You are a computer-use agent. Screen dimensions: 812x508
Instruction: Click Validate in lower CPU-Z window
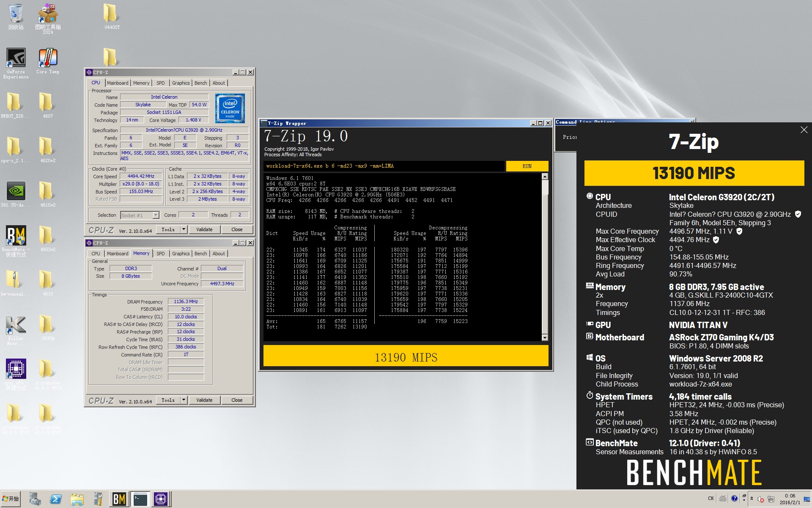tap(204, 400)
